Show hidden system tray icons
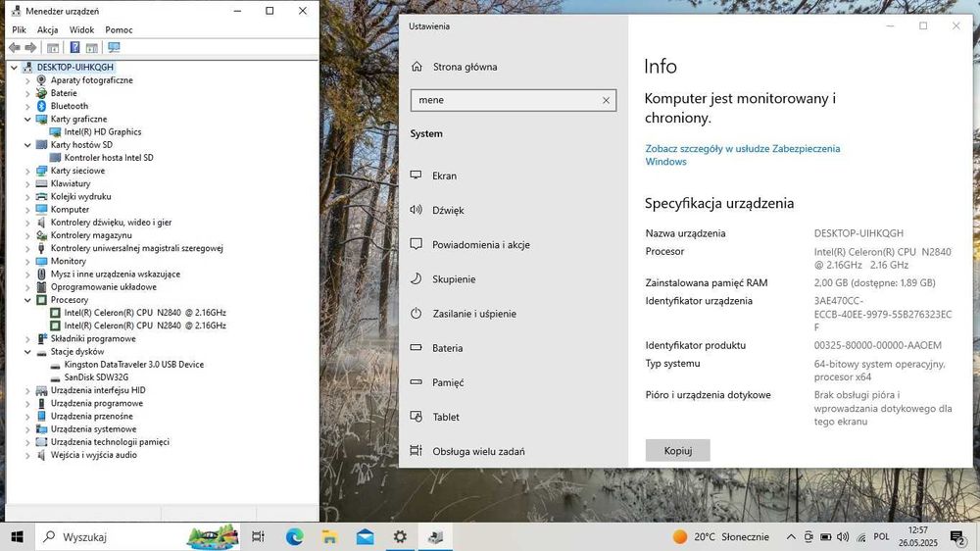980x551 pixels. pyautogui.click(x=791, y=536)
